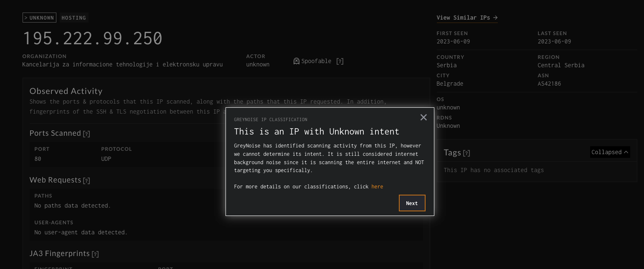Click the ASN value AS42186
The height and width of the screenshot is (269, 644).
tap(549, 84)
